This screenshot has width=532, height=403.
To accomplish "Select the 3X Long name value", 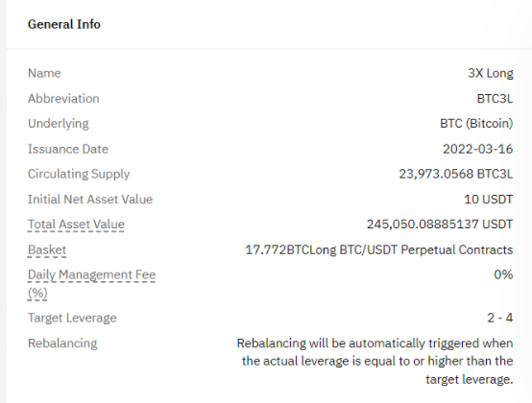I will coord(491,73).
